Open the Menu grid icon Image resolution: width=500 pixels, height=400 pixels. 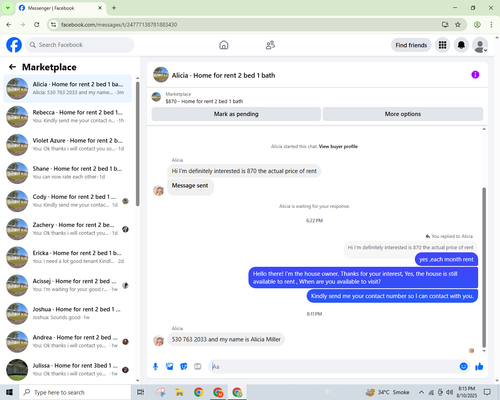click(442, 45)
